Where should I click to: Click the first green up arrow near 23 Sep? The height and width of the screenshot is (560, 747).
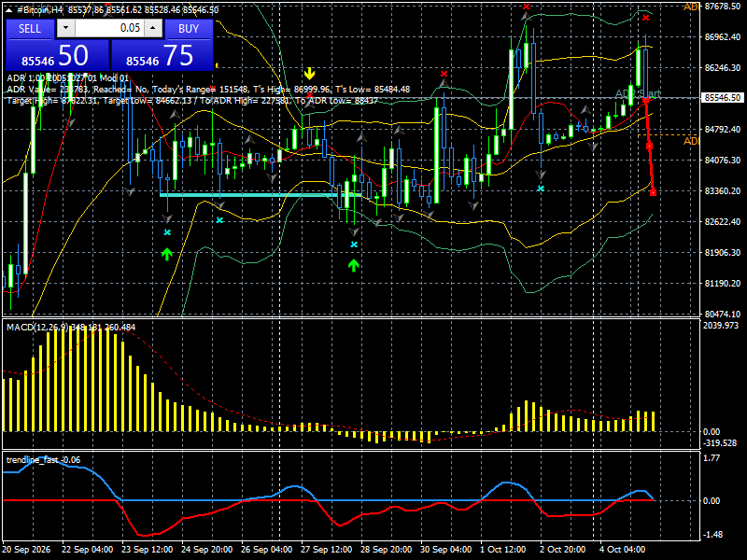[166, 254]
